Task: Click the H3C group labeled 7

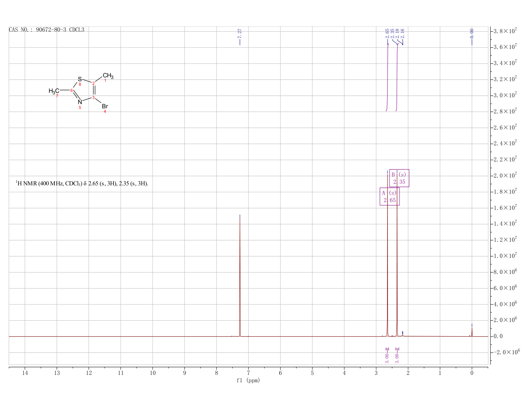Action: click(x=54, y=91)
